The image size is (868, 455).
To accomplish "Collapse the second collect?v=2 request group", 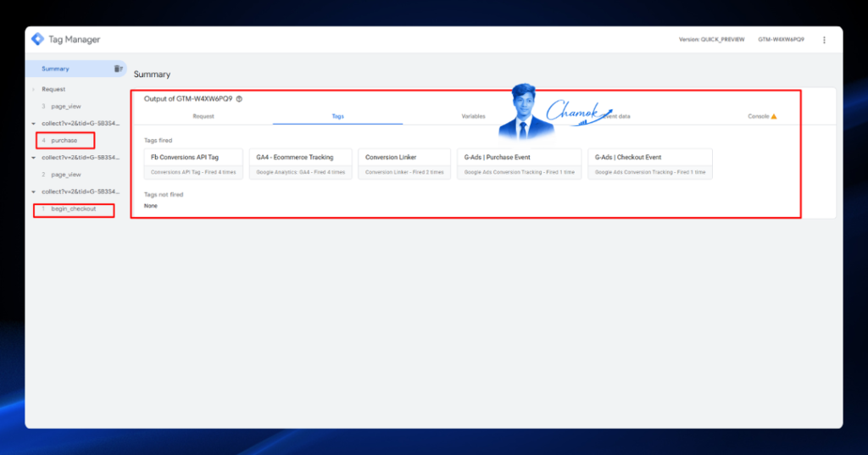I will [x=34, y=158].
